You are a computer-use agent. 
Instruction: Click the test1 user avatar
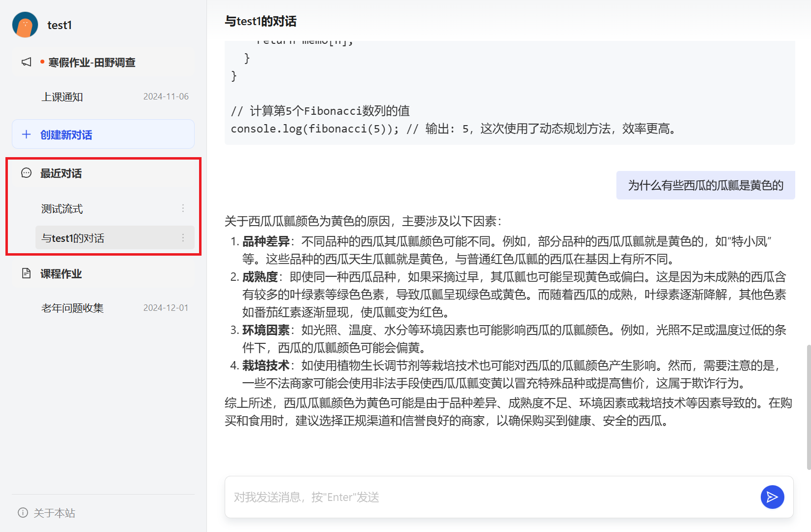[x=25, y=25]
